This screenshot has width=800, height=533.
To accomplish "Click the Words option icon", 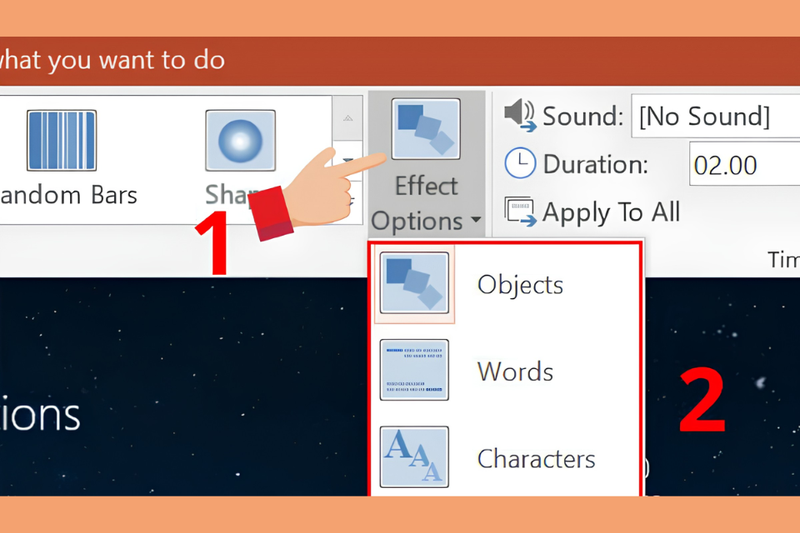I will 414,370.
